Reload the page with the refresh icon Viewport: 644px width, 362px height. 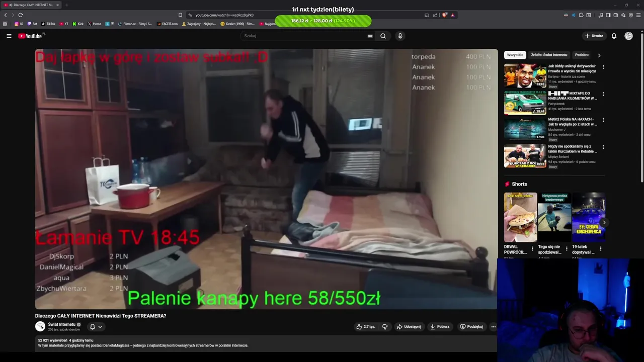(20, 15)
